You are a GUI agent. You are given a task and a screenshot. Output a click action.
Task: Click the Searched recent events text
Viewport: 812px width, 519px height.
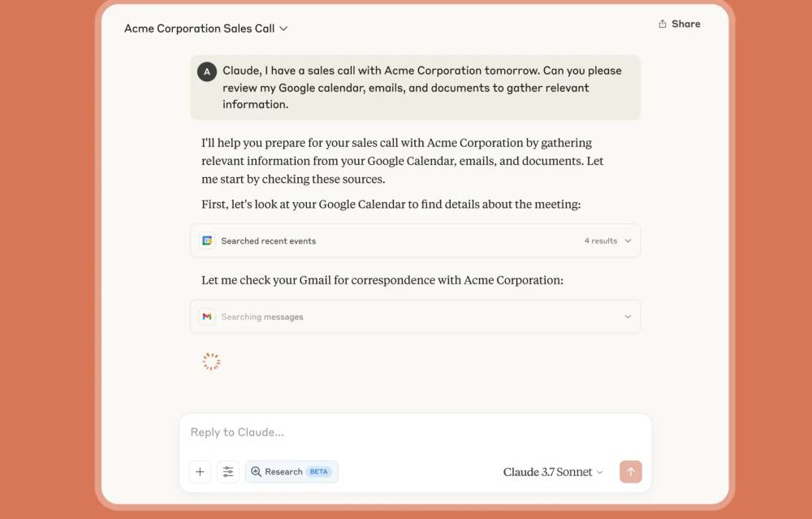(x=268, y=241)
